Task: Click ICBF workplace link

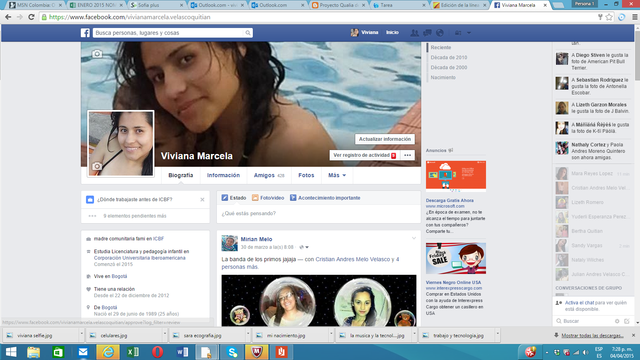Action: (158, 239)
